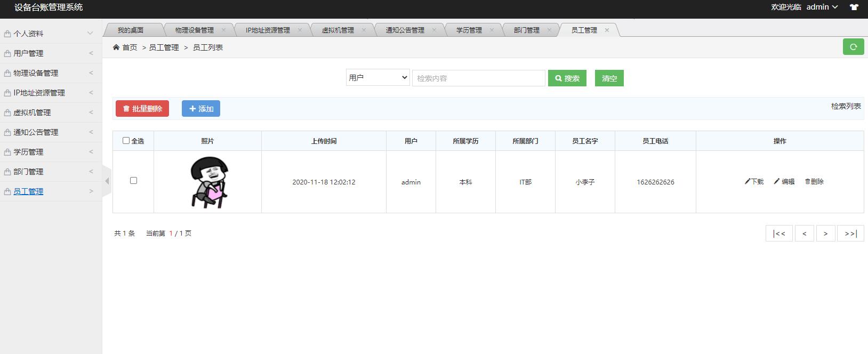Click lock icon beside 用户管理
The width and height of the screenshot is (868, 354).
click(7, 53)
